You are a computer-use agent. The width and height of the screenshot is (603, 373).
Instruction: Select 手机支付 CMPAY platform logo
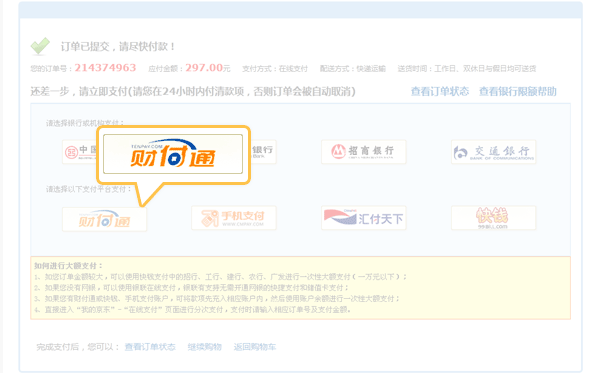234,218
